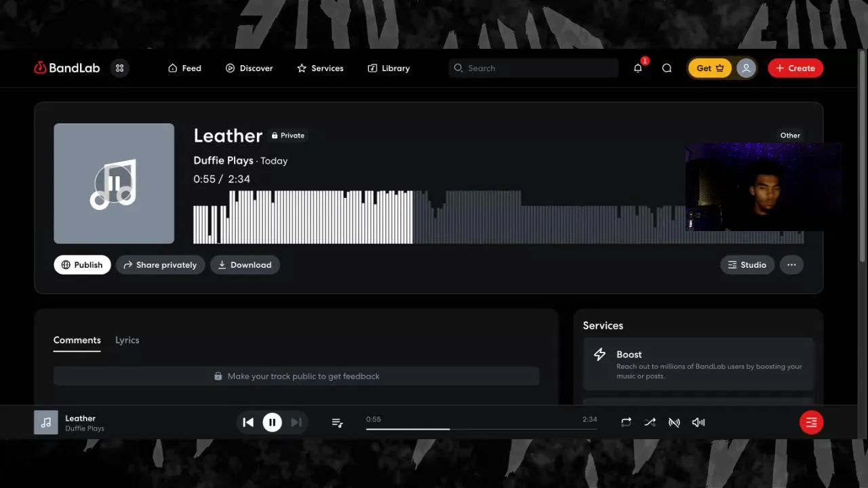Click the Duffie Plays name in player bar
The width and height of the screenshot is (868, 488).
click(x=85, y=428)
